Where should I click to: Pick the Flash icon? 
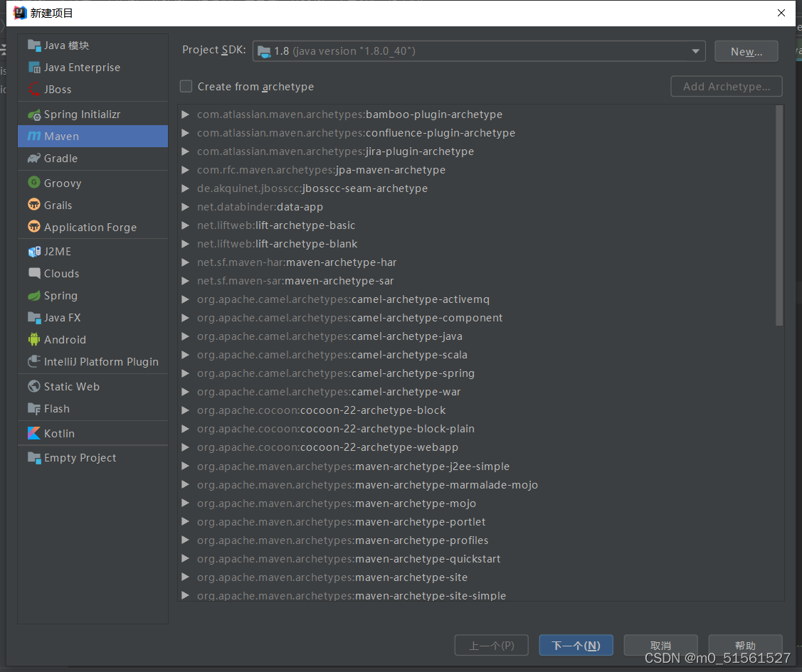(x=34, y=409)
